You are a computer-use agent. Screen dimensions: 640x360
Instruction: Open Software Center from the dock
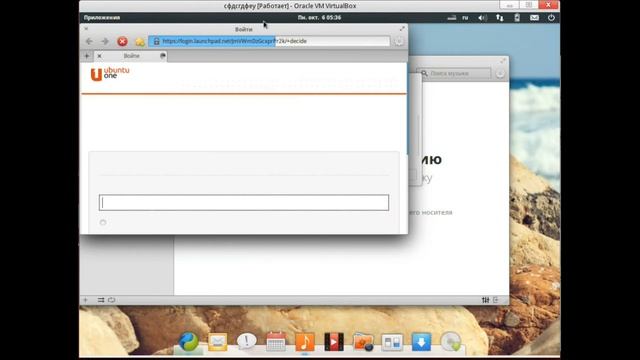[x=421, y=342]
